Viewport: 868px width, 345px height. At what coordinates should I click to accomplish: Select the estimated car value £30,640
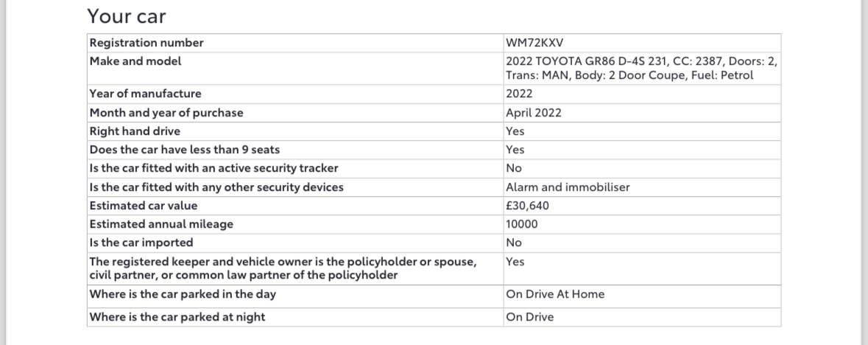point(527,206)
